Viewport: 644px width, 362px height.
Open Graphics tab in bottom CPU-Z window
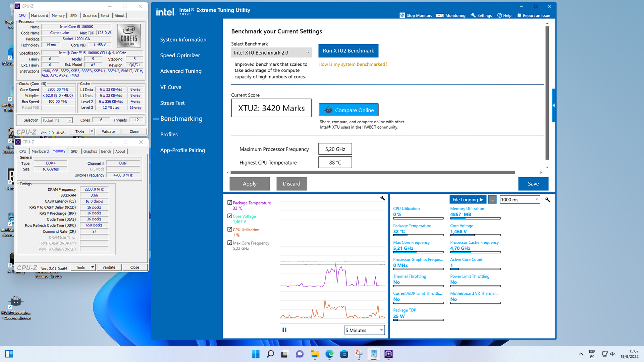point(90,152)
